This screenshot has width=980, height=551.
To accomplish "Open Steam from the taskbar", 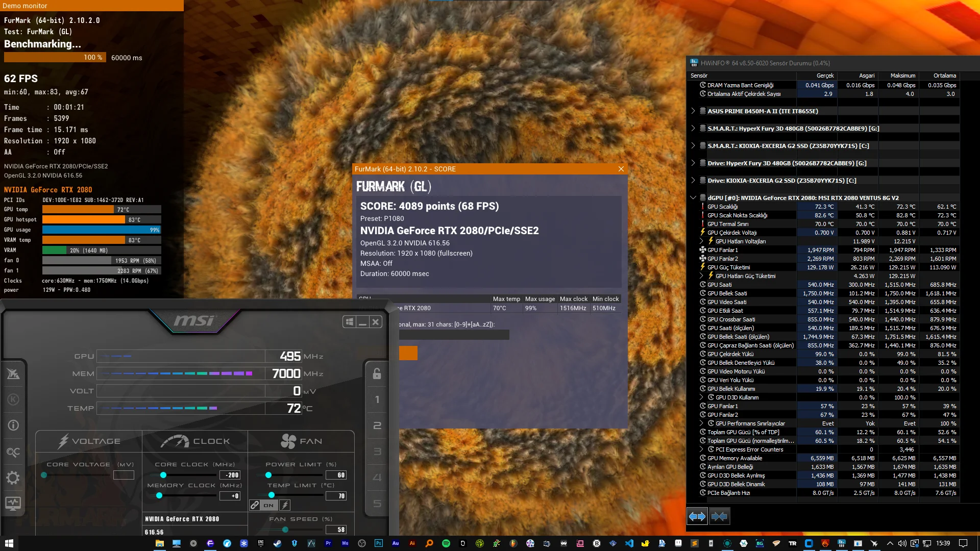I will click(277, 543).
